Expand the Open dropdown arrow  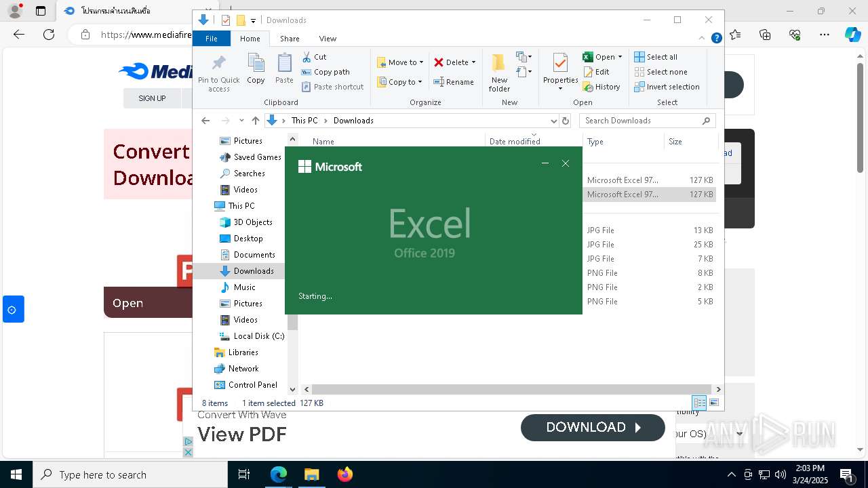(620, 57)
